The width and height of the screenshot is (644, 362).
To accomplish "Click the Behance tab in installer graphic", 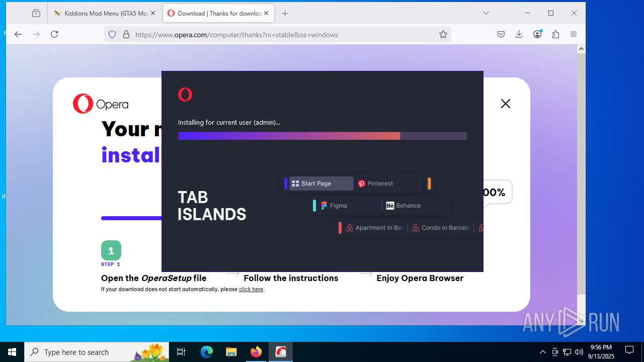I will 416,206.
